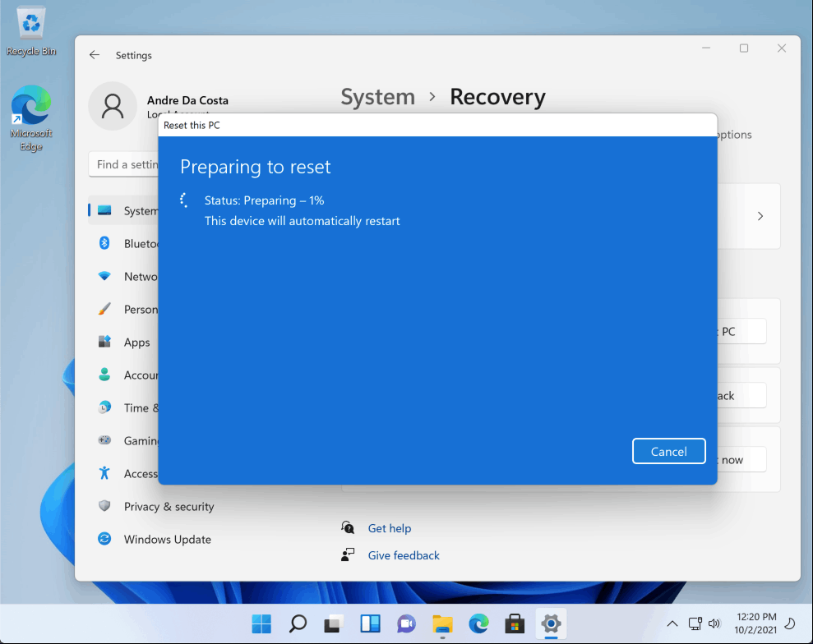Open Microsoft Store from the taskbar
The width and height of the screenshot is (813, 644).
tap(515, 623)
